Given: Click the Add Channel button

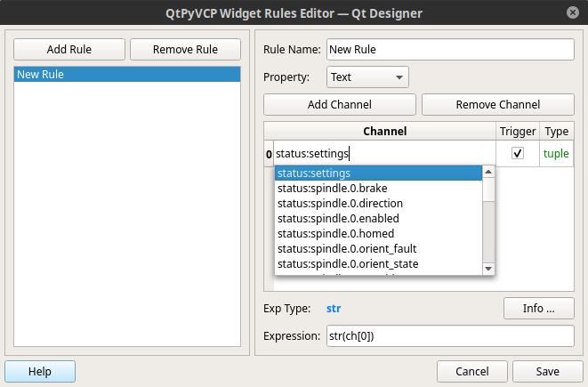Looking at the screenshot, I should [x=340, y=104].
